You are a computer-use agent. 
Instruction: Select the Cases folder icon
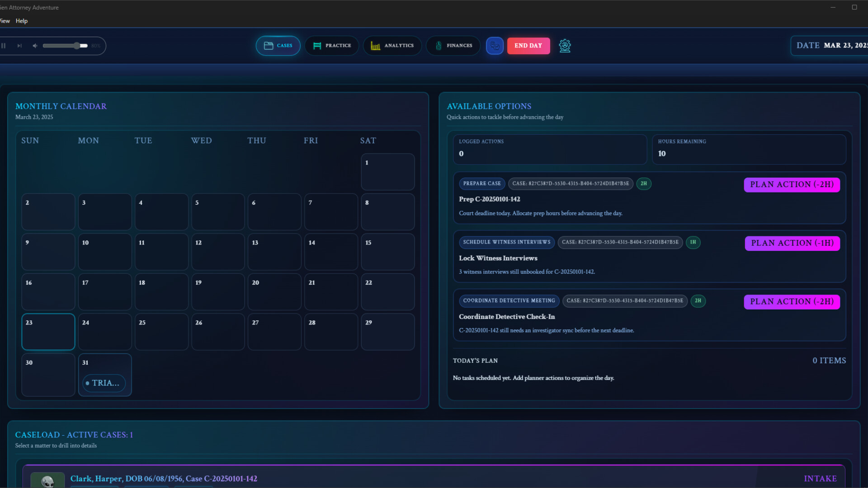pos(269,45)
